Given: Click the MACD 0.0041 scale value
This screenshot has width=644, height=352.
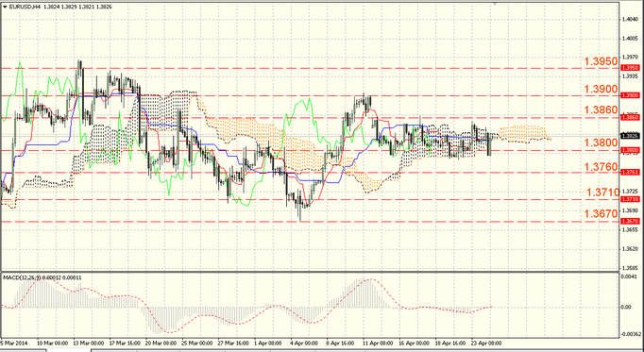Looking at the screenshot, I should pos(632,277).
